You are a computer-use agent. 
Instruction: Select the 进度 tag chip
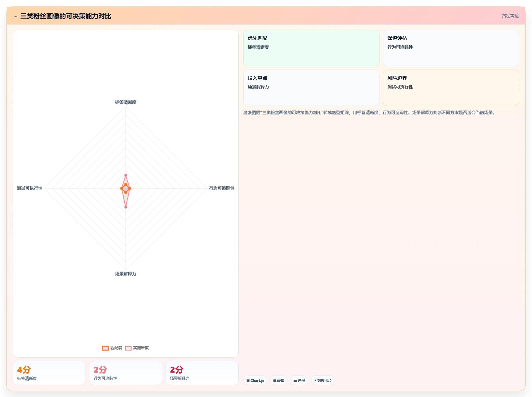coord(299,380)
